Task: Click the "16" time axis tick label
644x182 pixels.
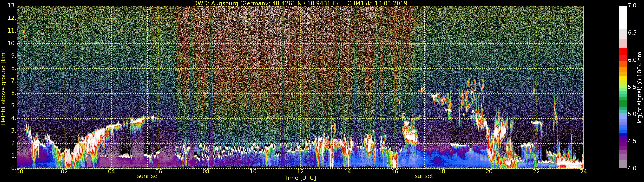Action: pos(395,172)
